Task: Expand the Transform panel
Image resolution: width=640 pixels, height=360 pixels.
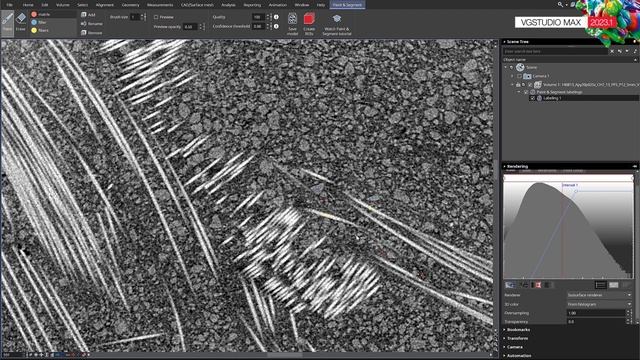Action: (x=504, y=338)
